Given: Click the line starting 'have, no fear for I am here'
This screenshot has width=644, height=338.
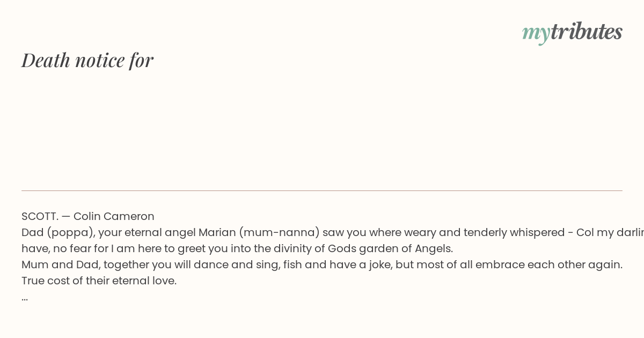Looking at the screenshot, I should click(237, 248).
